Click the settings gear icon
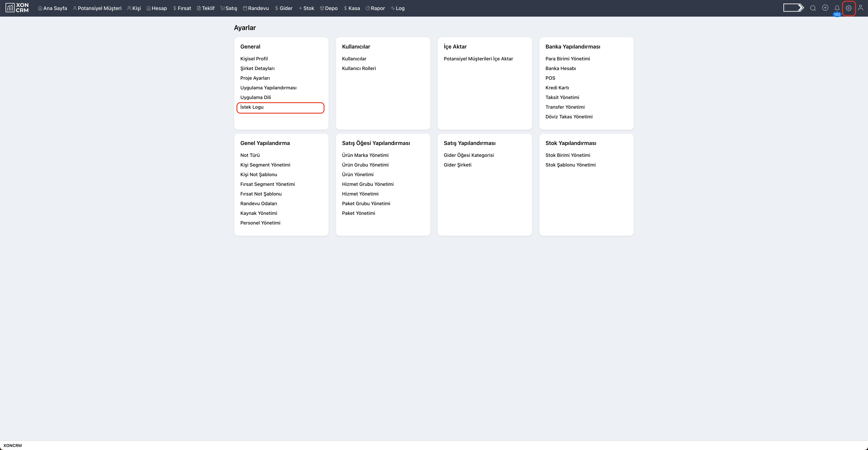Viewport: 868px width, 450px height. pos(849,8)
